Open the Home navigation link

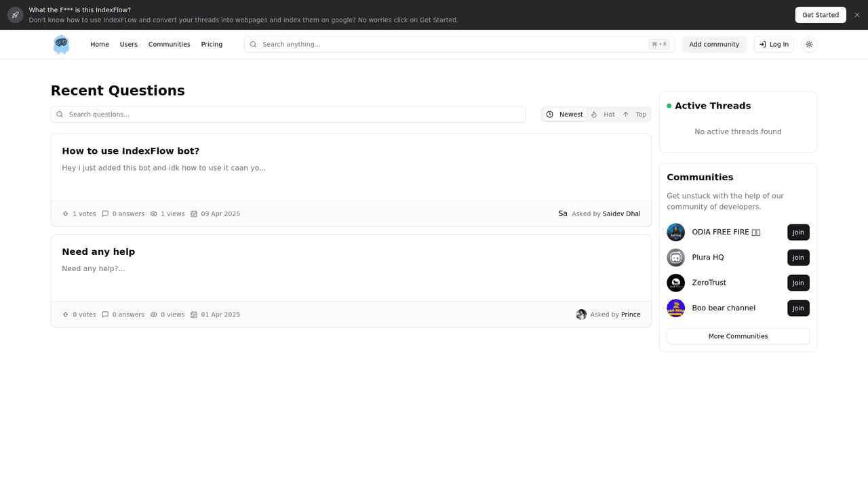click(100, 44)
